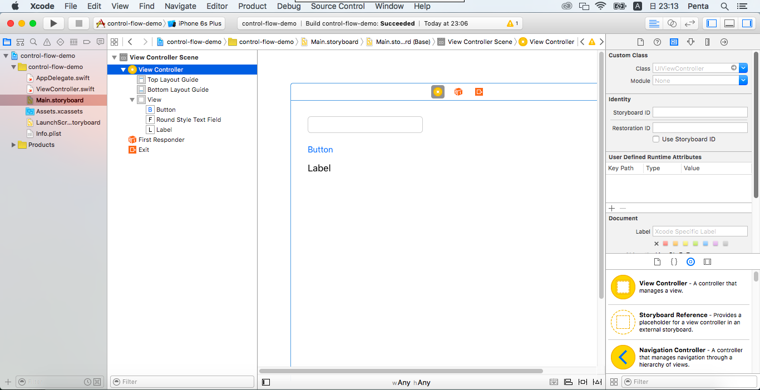Image resolution: width=760 pixels, height=390 pixels.
Task: Open the Class dropdown arrow
Action: point(743,68)
